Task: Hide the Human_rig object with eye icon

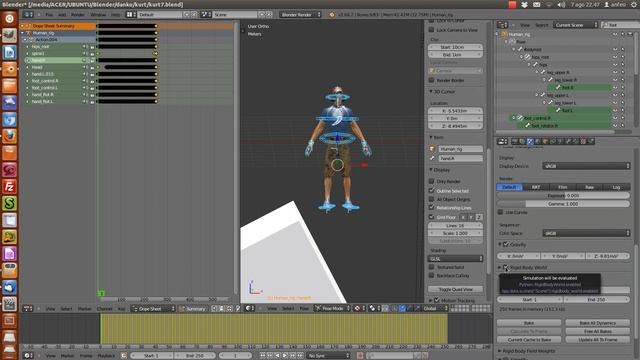Action: pyautogui.click(x=615, y=34)
